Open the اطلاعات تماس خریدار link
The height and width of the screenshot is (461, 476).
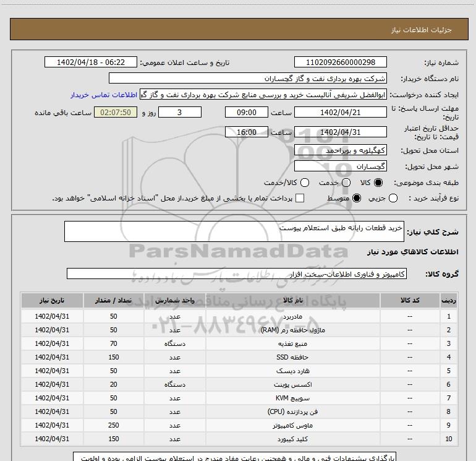click(104, 95)
